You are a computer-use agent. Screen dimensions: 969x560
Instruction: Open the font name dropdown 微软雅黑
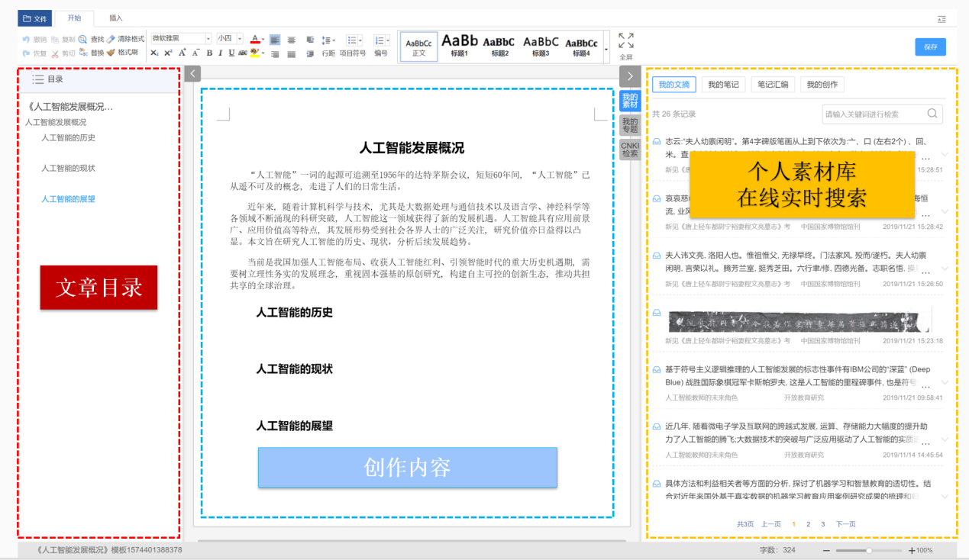(x=181, y=39)
